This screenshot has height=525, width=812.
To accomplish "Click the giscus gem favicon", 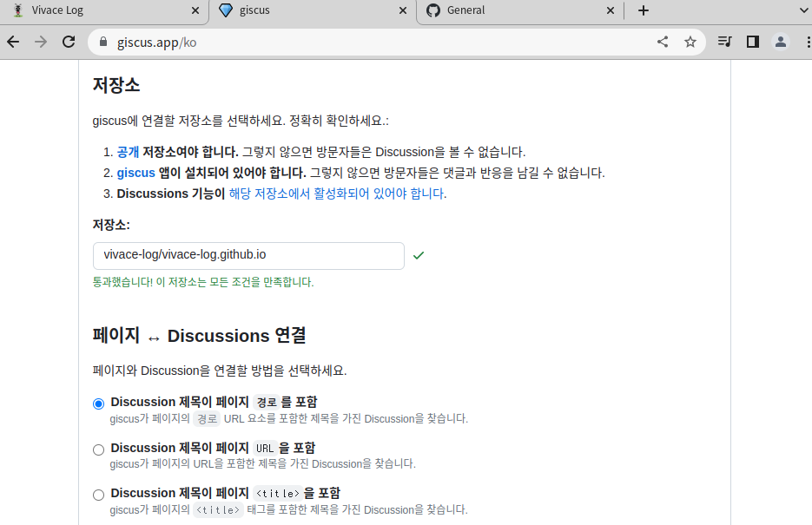I will [226, 10].
